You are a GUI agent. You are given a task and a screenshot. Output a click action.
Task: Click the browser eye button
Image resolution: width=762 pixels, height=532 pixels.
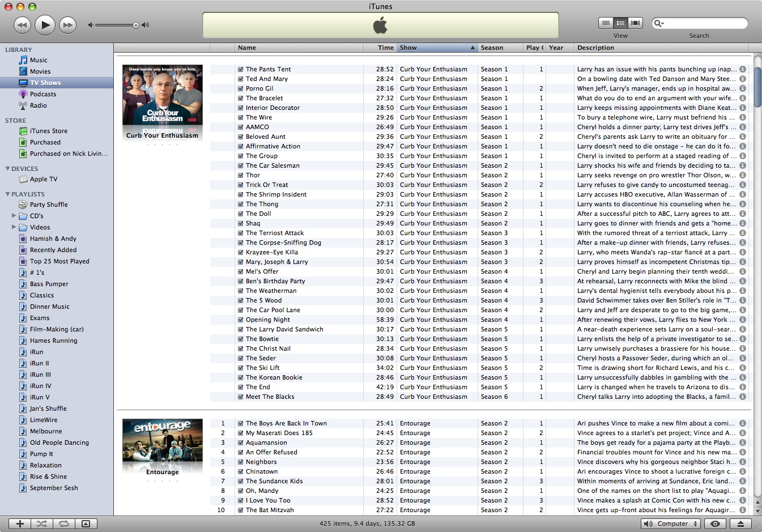pos(715,524)
